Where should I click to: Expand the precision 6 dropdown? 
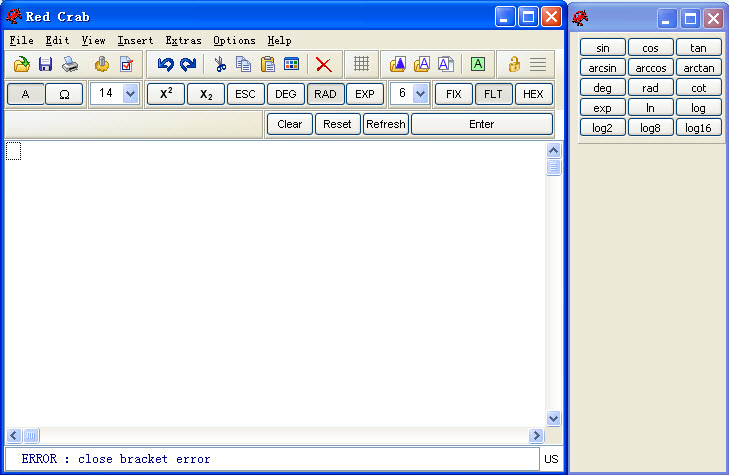[420, 94]
